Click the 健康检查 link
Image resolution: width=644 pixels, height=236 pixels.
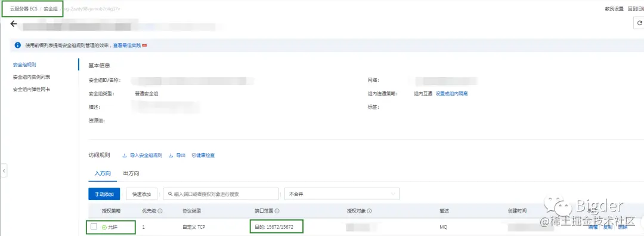pyautogui.click(x=205, y=155)
